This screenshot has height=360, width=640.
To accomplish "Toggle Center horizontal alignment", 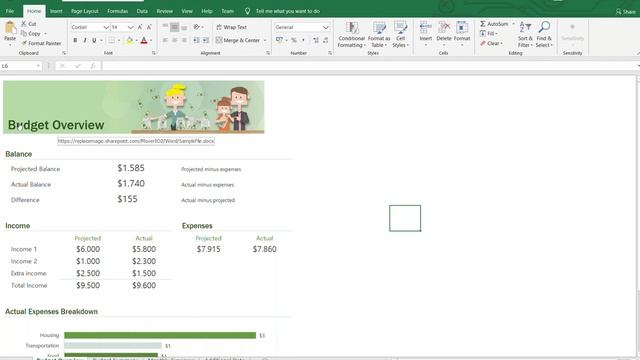I will 175,40.
